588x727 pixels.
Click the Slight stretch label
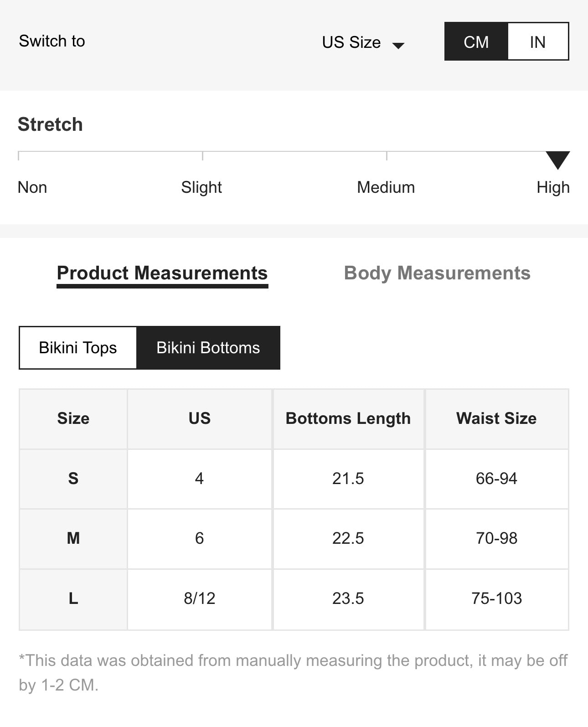coord(201,187)
